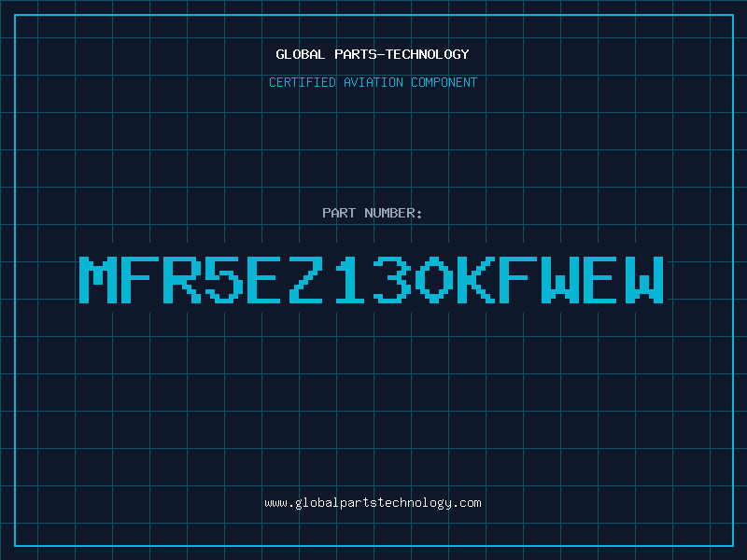Click the word CERTIFIED in subtitle

pyautogui.click(x=303, y=82)
